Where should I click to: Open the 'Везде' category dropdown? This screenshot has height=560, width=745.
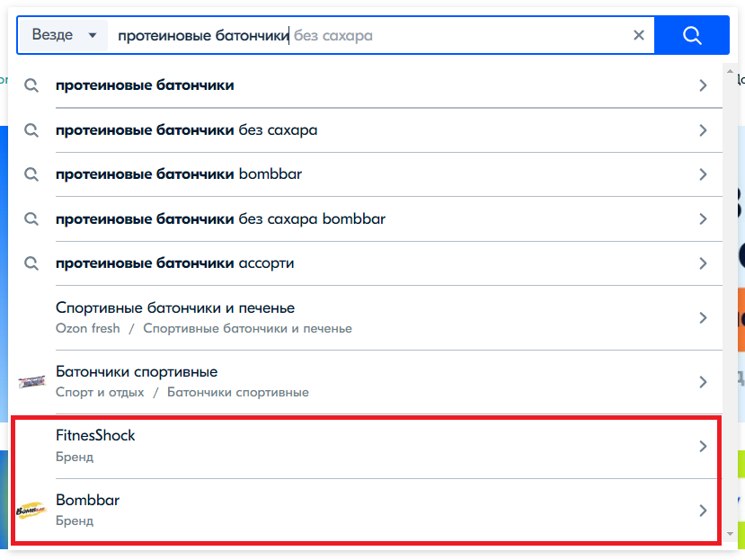coord(63,35)
